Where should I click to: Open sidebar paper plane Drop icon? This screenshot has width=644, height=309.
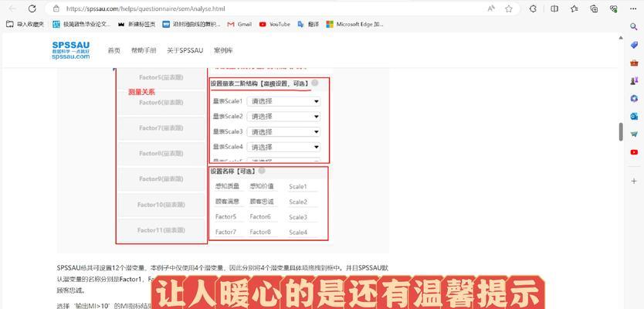pos(634,134)
